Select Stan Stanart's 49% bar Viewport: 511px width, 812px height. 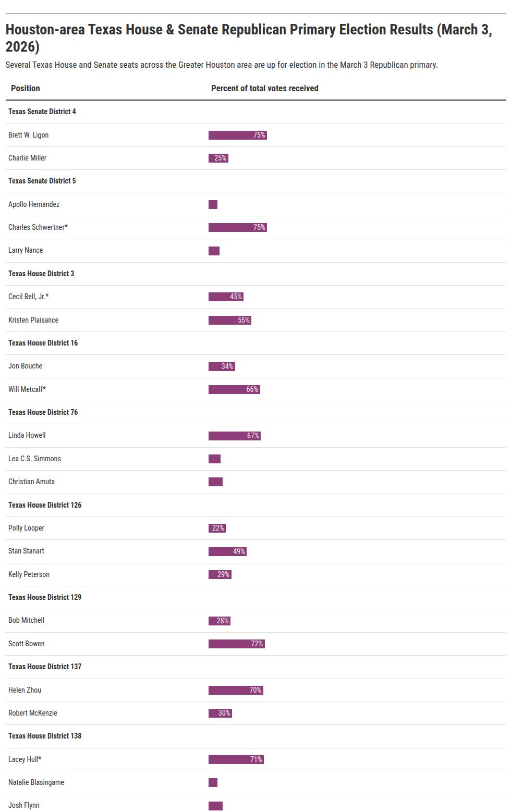pyautogui.click(x=227, y=552)
